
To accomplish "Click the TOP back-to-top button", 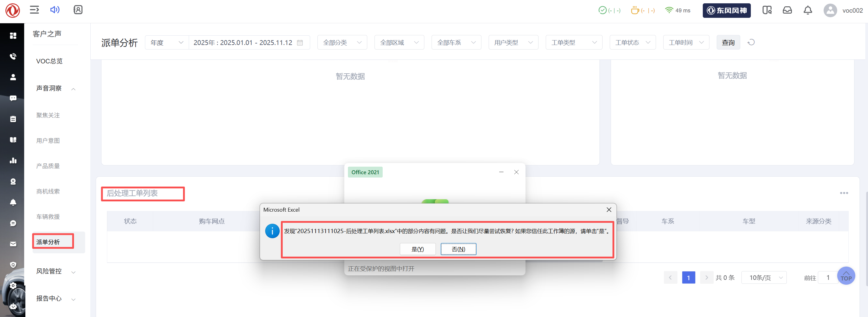I will pyautogui.click(x=846, y=276).
